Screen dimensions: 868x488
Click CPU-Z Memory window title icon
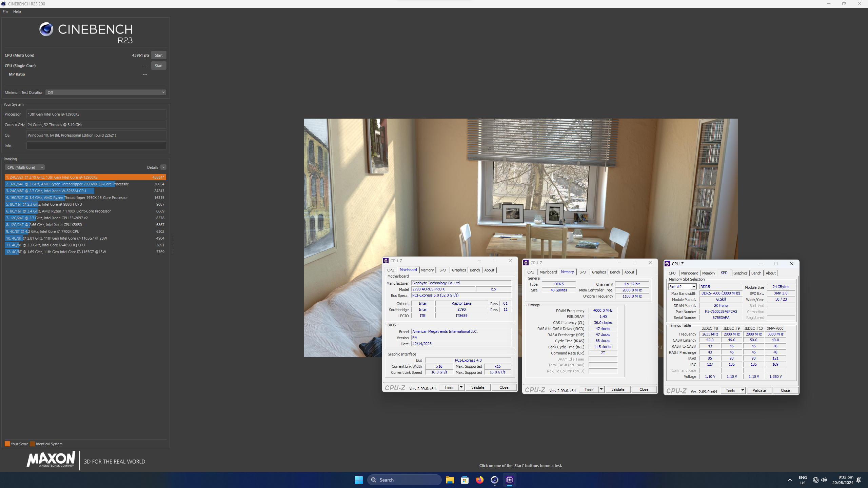pyautogui.click(x=526, y=263)
